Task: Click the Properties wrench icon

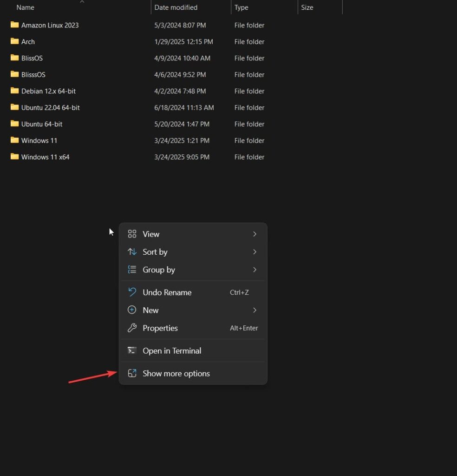Action: [x=132, y=328]
